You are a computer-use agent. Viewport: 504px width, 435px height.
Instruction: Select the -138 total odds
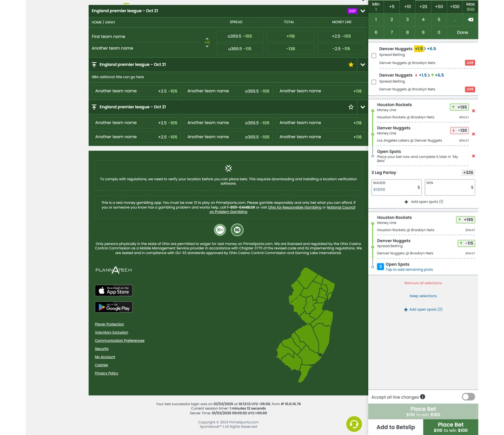290,49
